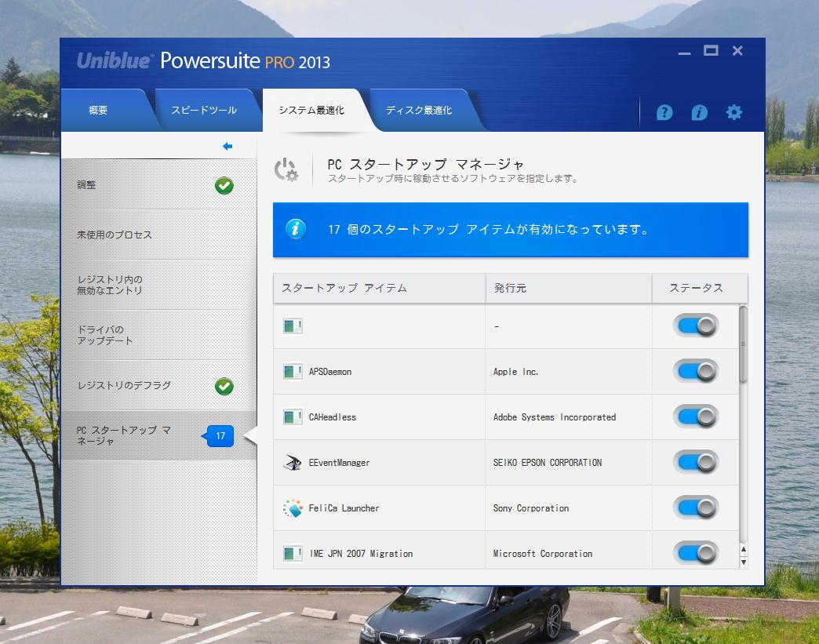Image resolution: width=819 pixels, height=644 pixels.
Task: Click the IME JPN 2007 Migration name
Action: click(362, 554)
